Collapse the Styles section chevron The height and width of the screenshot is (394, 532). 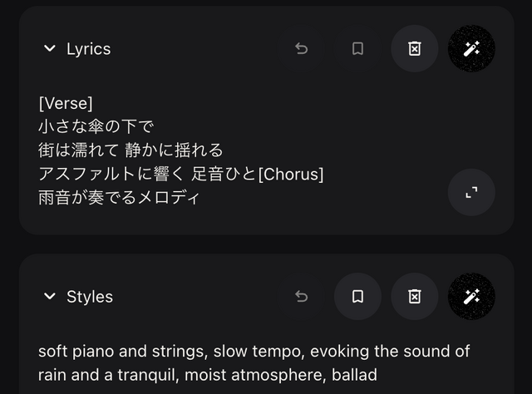click(x=49, y=297)
